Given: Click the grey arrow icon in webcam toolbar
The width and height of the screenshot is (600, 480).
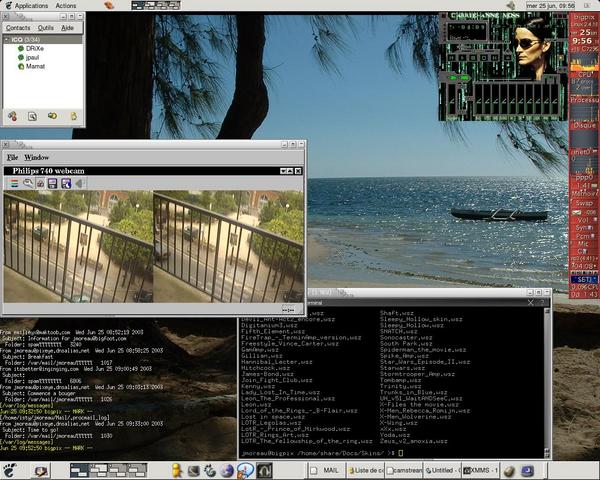Looking at the screenshot, I should coord(79,183).
